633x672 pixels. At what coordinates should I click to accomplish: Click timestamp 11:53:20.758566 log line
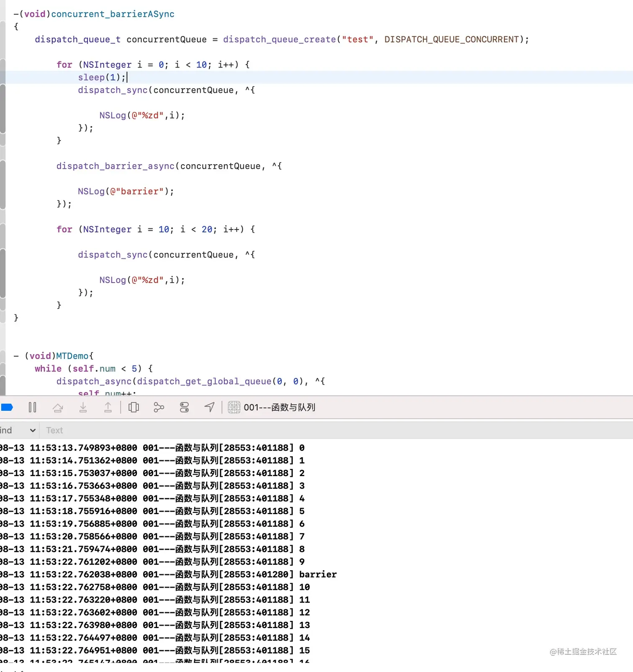(x=152, y=536)
